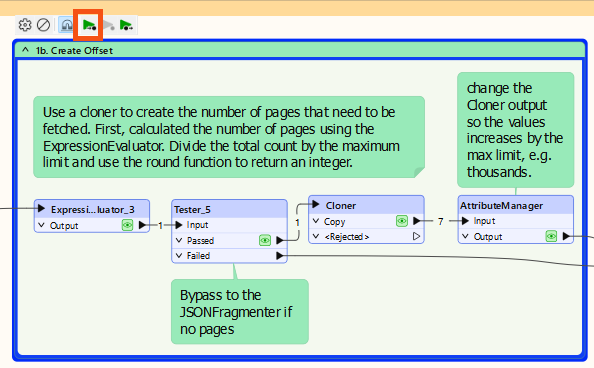This screenshot has height=368, width=594.
Task: Click the ExpressionEvaluator_3 Output port arrow
Action: point(142,225)
